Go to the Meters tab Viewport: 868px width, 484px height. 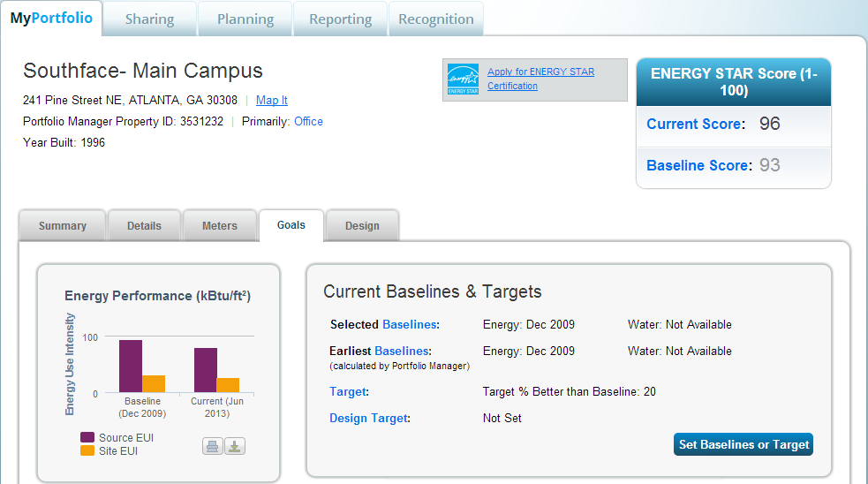point(220,226)
